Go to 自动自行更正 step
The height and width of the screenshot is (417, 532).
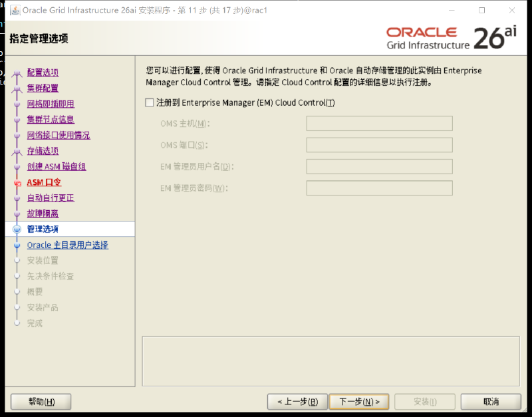coord(51,198)
